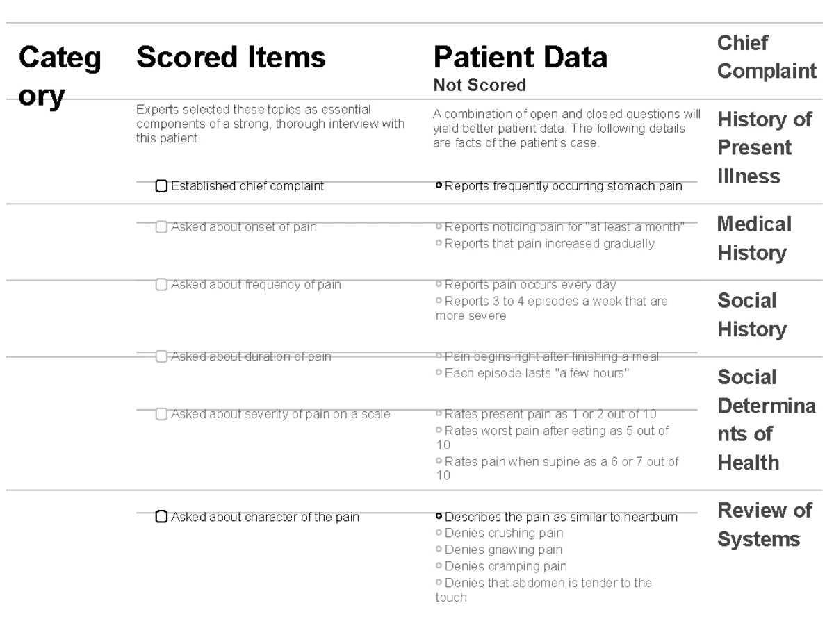Toggle Asked about frequency of pain checkbox
Image resolution: width=834 pixels, height=644 pixels.
(161, 285)
